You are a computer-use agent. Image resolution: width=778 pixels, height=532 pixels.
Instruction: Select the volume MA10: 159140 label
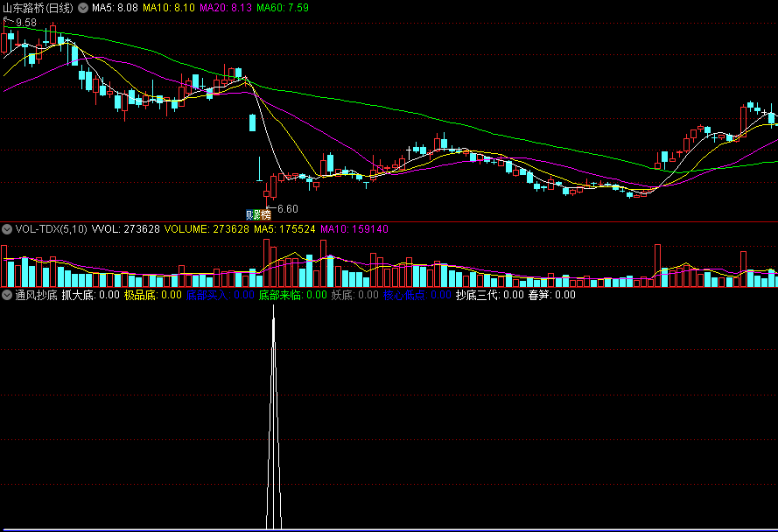click(x=354, y=229)
